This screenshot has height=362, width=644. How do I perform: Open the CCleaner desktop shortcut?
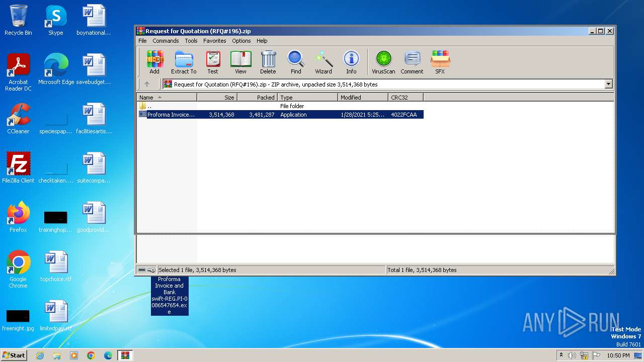click(x=18, y=119)
